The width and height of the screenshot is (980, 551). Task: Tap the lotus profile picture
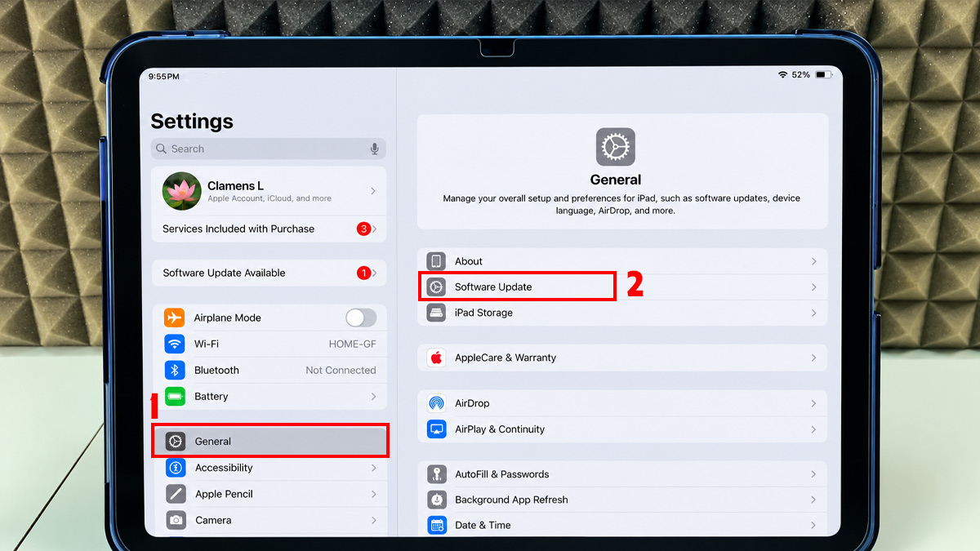click(182, 191)
